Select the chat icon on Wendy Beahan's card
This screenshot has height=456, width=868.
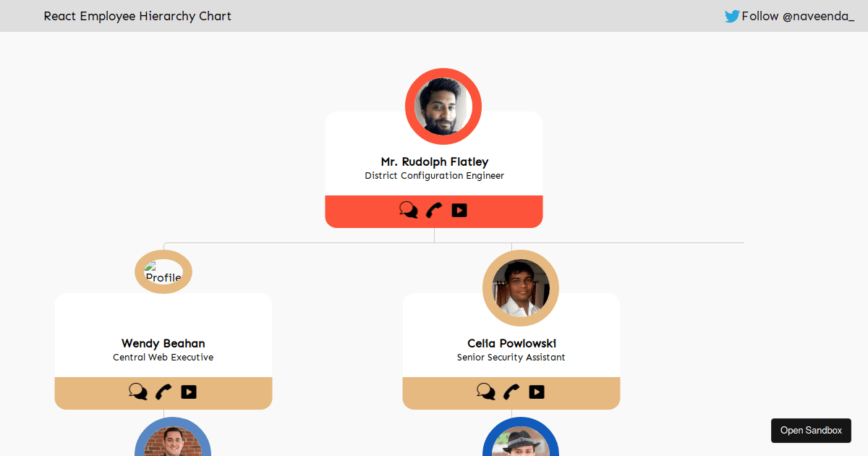(138, 392)
